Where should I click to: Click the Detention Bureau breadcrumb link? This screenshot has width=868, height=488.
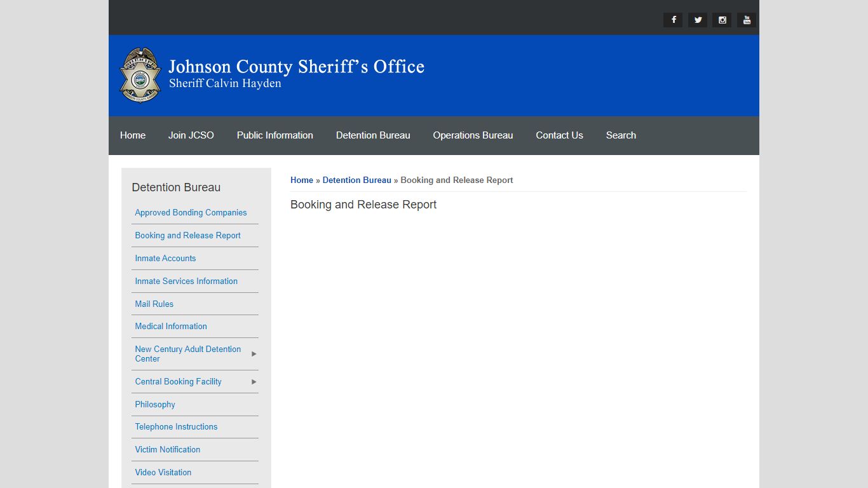coord(356,180)
